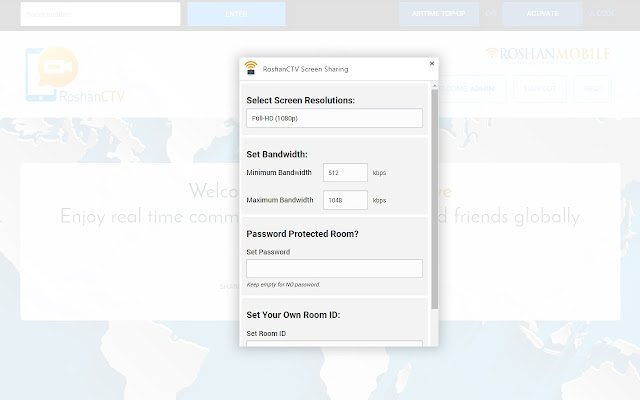Viewport: 640px width, 400px height.
Task: Click the RoshanCTV Screen Sharing popup icon
Action: (x=251, y=68)
